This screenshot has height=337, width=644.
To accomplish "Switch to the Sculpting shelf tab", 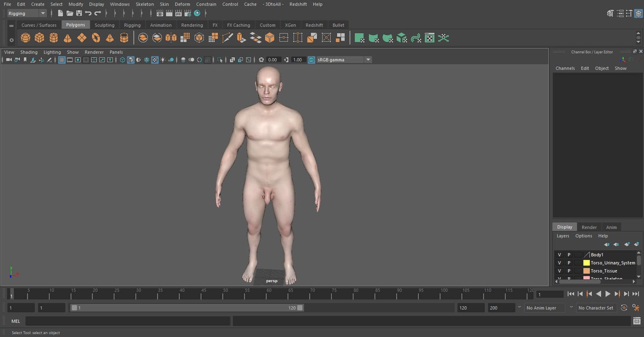I will (x=104, y=25).
